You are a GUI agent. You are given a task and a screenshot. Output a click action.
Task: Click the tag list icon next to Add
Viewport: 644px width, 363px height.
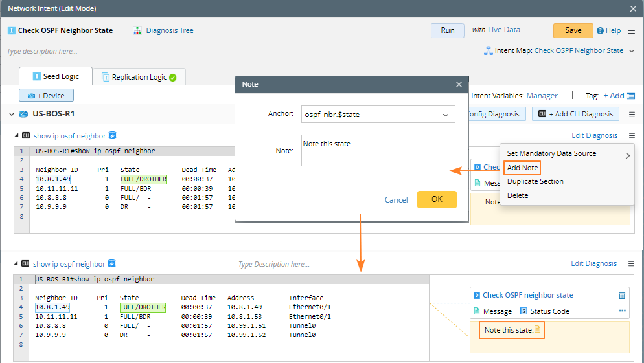tap(630, 96)
